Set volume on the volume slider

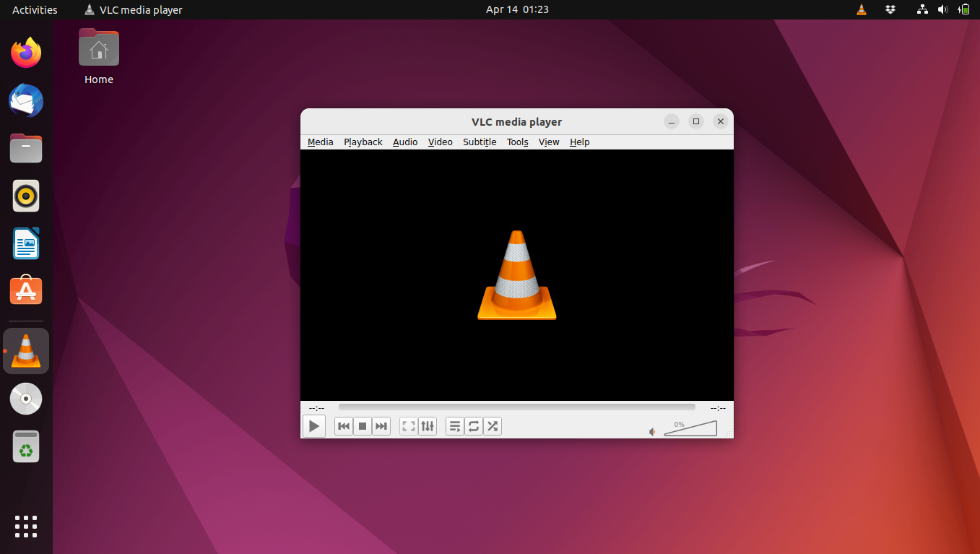tap(690, 428)
